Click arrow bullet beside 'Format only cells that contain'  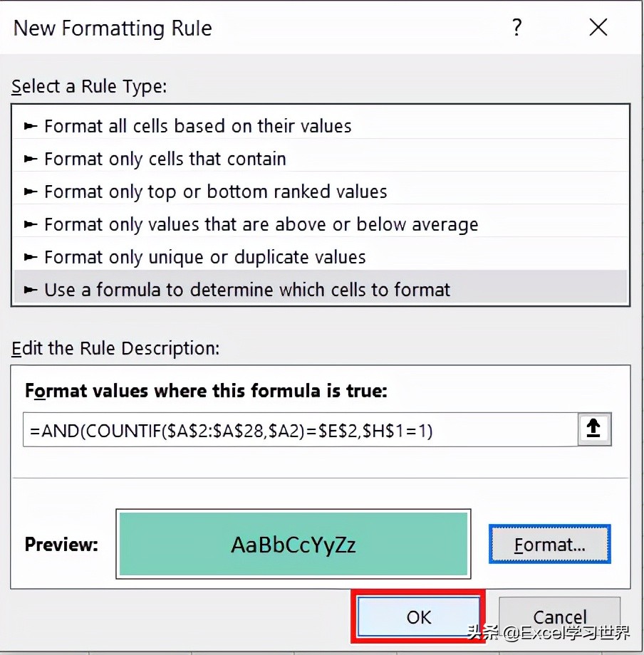click(x=31, y=159)
